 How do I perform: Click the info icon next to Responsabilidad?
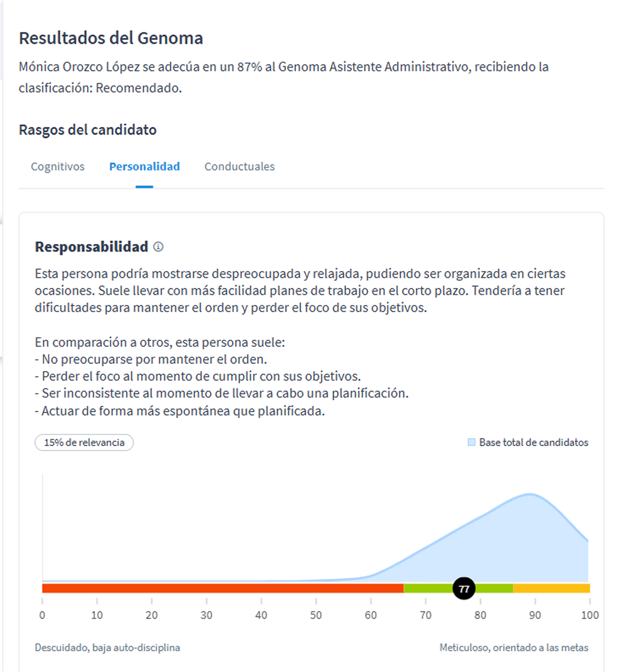tap(159, 247)
